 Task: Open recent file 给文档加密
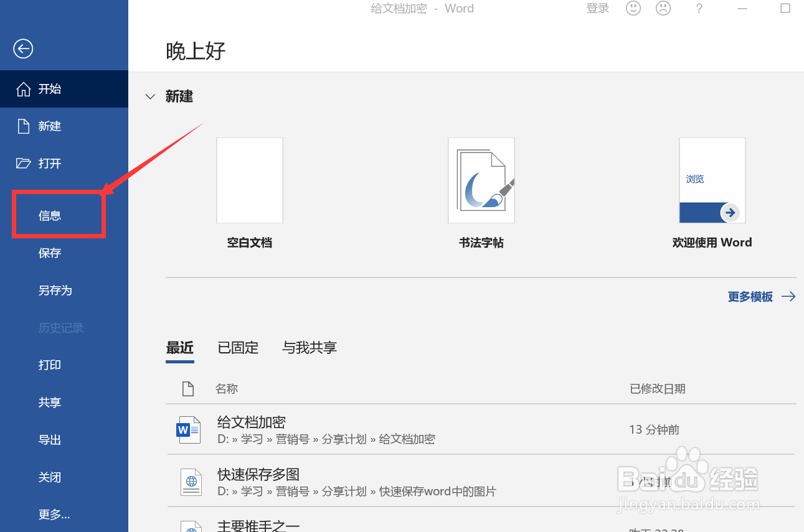481,429
